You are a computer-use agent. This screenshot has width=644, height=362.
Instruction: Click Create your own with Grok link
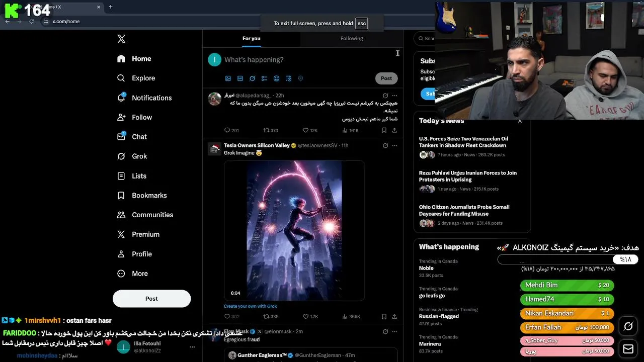click(251, 306)
